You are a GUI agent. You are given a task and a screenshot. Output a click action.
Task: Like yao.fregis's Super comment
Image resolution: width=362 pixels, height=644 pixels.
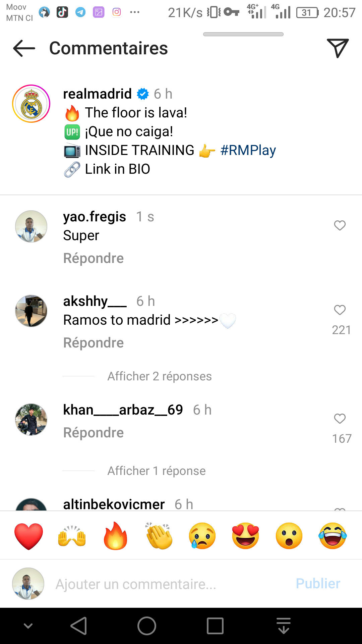[x=340, y=225]
